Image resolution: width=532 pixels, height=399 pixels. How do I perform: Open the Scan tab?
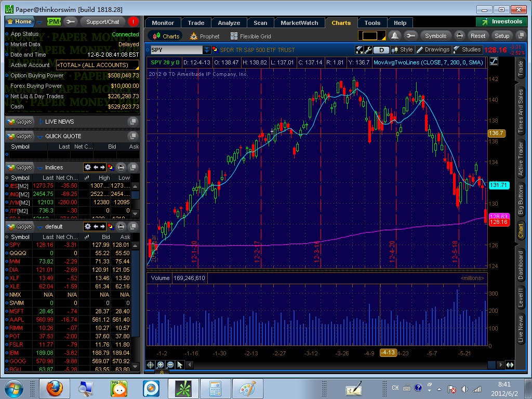point(261,23)
